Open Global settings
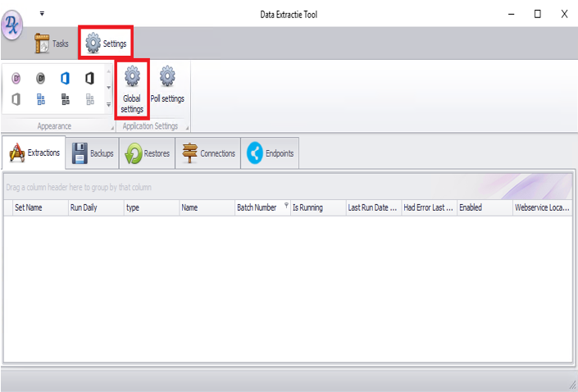Viewport: 578px width, 392px height. click(x=132, y=89)
